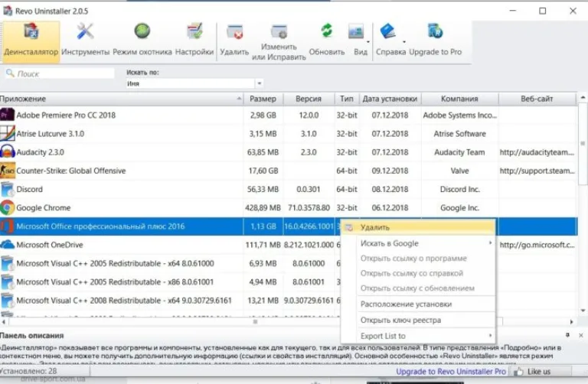Open the Upgrade to Revo Uninstaller Pro link

tap(451, 372)
